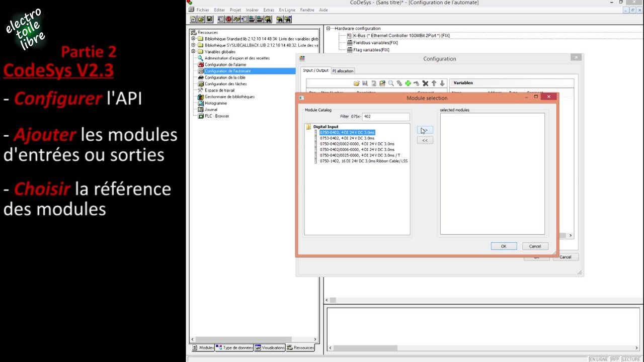The width and height of the screenshot is (644, 362).
Task: Click K-Bus module icon in hardware tree
Action: 349,36
